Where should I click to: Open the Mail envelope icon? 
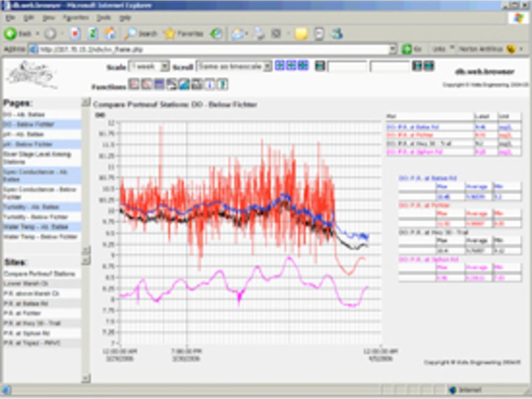[237, 34]
